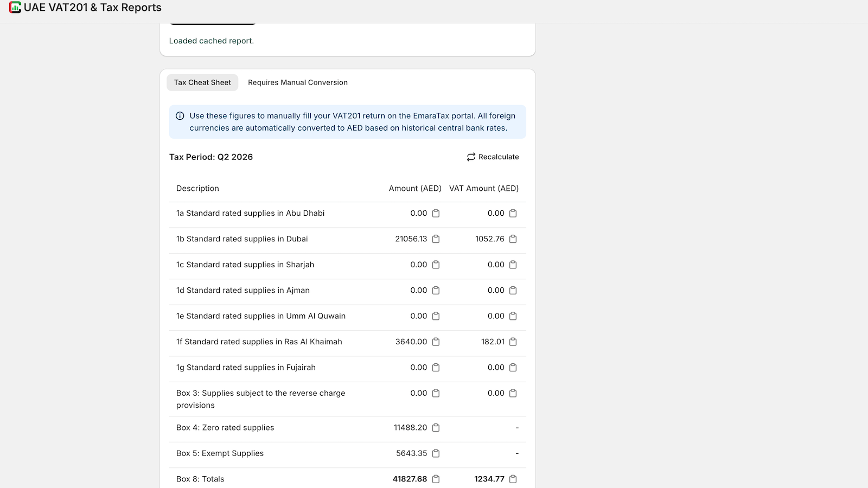Click the value 1052.76
The image size is (868, 488).
[490, 239]
